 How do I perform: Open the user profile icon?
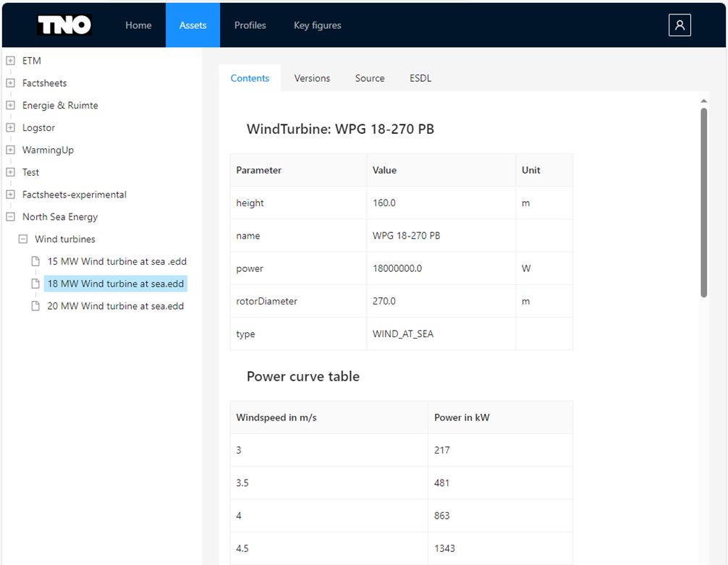[680, 25]
